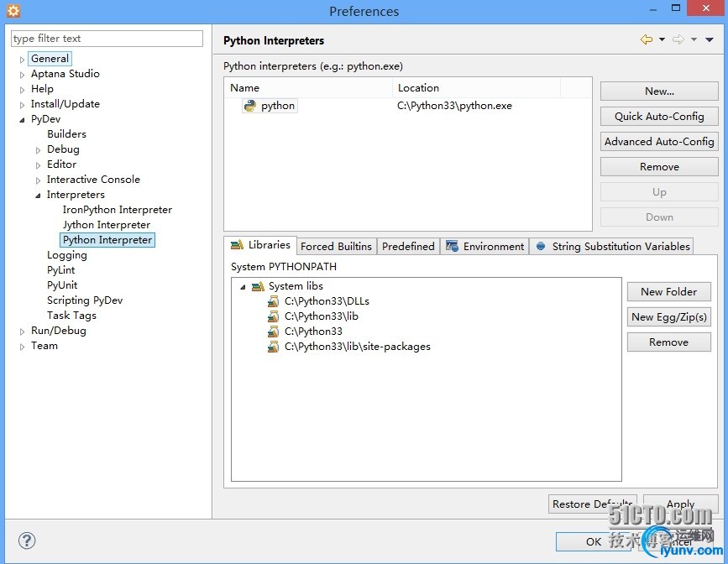Open PyLint preferences page
728x564 pixels.
point(60,270)
